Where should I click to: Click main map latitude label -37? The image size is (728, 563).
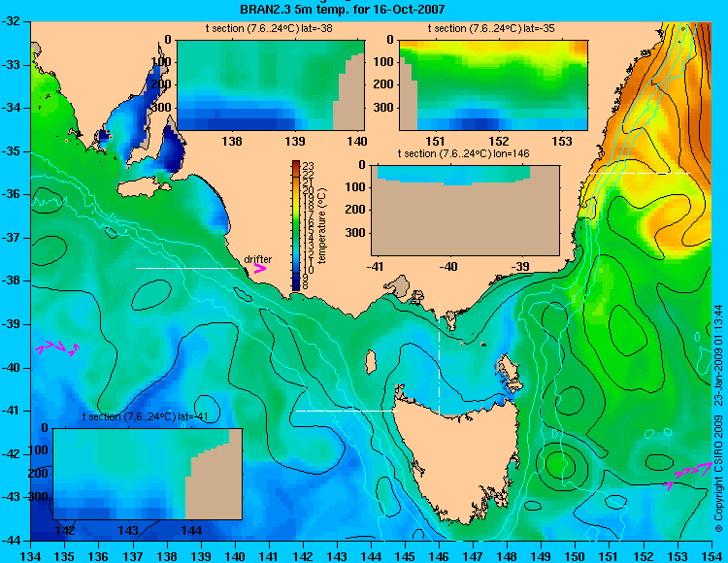[x=11, y=238]
